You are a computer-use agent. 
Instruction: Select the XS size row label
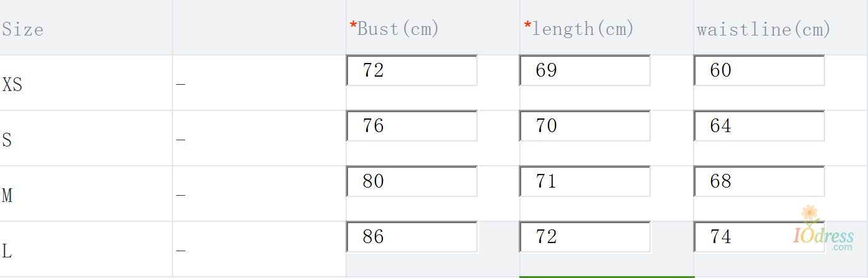pos(12,84)
